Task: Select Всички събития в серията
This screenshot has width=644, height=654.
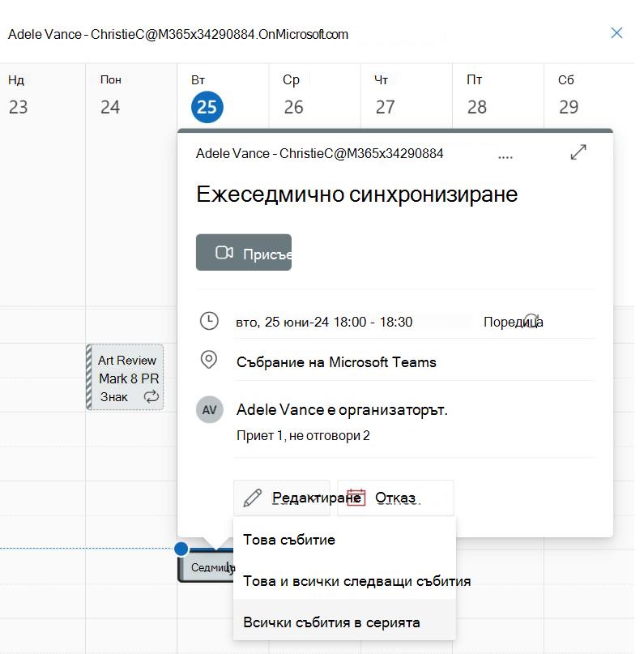Action: tap(345, 622)
